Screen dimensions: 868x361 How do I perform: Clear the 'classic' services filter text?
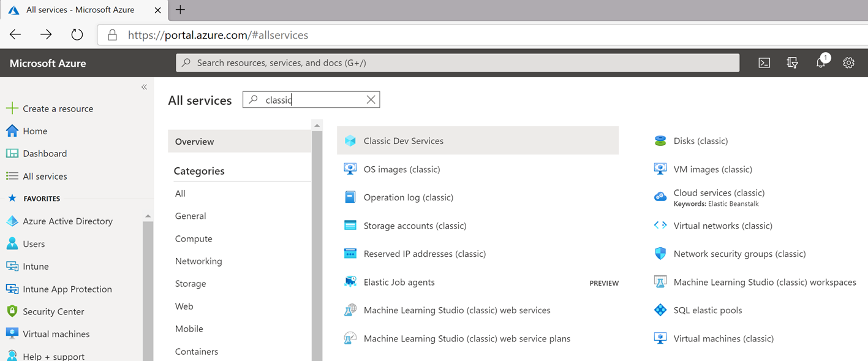tap(371, 100)
